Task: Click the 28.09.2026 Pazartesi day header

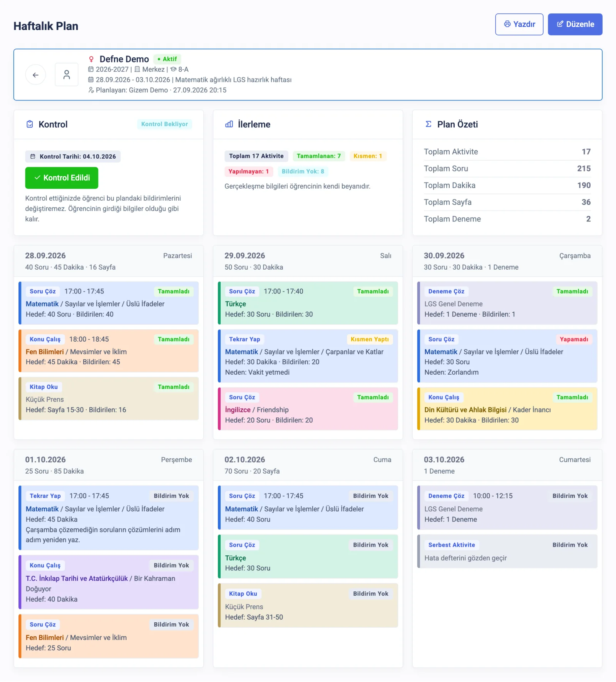Action: click(109, 261)
